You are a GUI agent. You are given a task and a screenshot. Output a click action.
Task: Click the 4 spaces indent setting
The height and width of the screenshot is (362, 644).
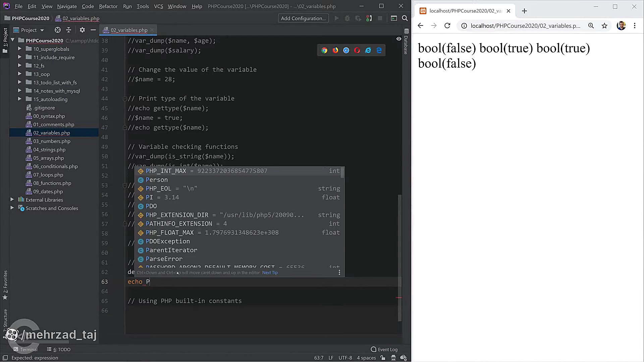click(x=366, y=358)
